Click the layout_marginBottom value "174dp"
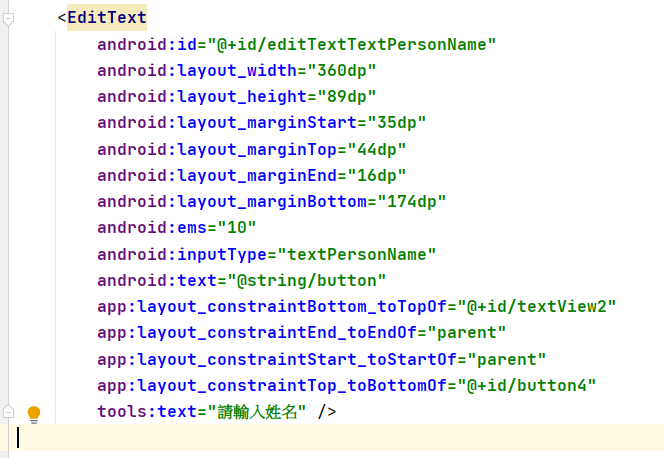Viewport: 664px width, 458px height. 412,201
